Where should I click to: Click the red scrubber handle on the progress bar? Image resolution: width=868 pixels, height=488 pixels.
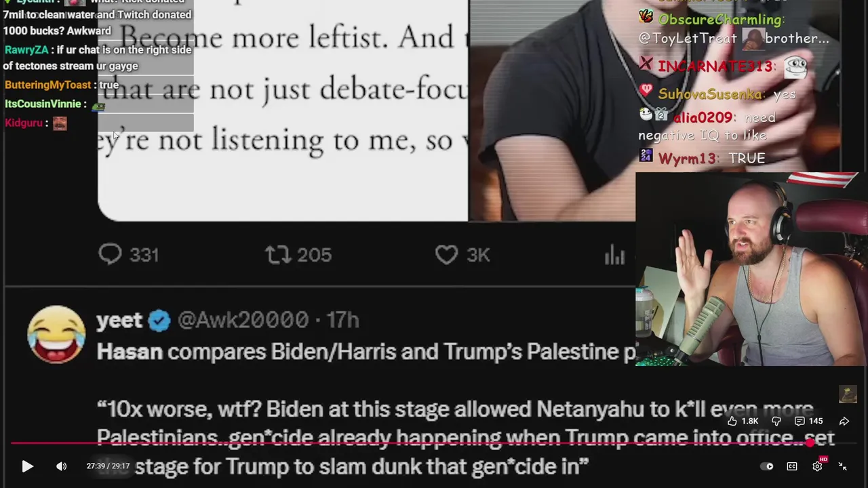tap(810, 443)
